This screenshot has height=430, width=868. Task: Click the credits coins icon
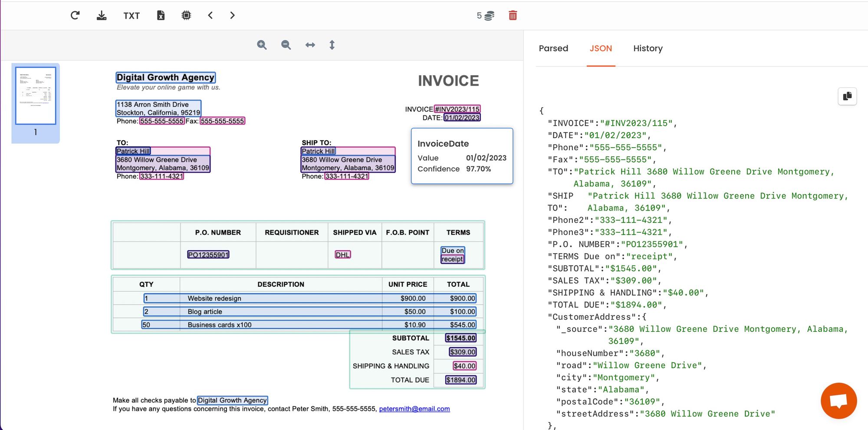click(489, 16)
